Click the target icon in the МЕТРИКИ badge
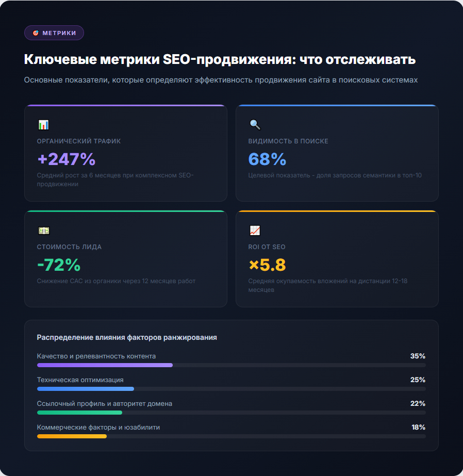The width and height of the screenshot is (463, 476). [36, 33]
